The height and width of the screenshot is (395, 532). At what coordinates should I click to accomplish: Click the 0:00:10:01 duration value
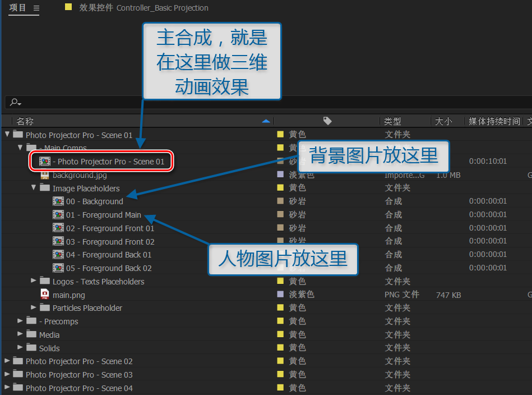coord(488,161)
